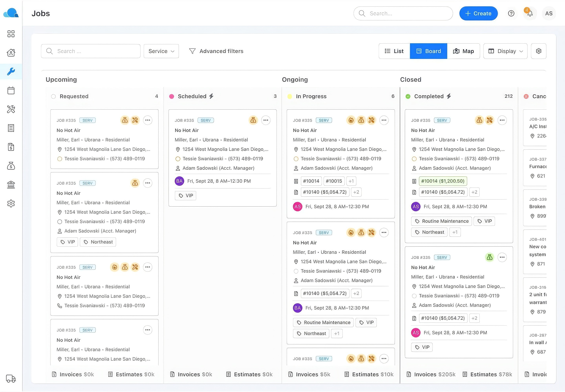Switch to the List view tab
This screenshot has height=392, width=565.
[x=394, y=51]
